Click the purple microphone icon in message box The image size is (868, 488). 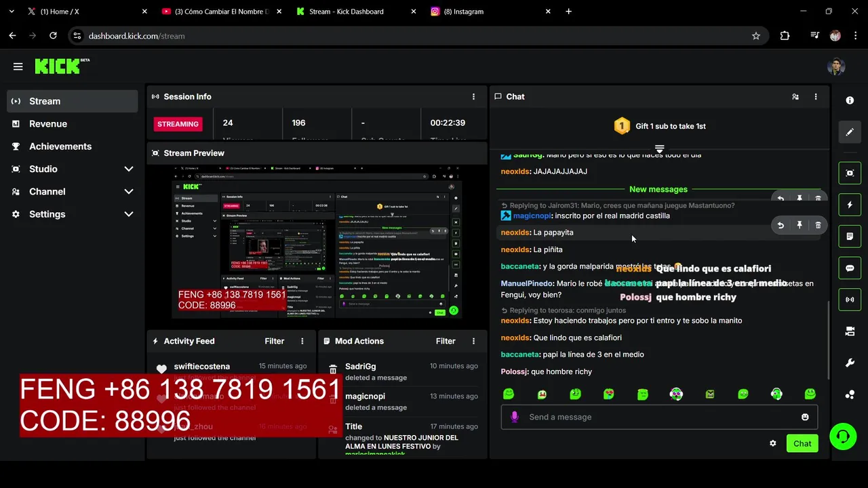514,417
